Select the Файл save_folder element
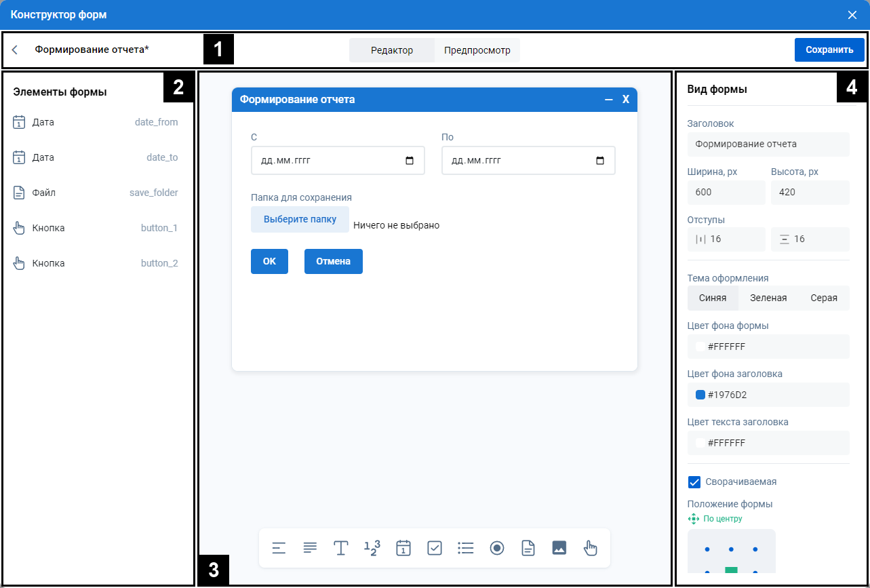870x588 pixels. coord(96,193)
